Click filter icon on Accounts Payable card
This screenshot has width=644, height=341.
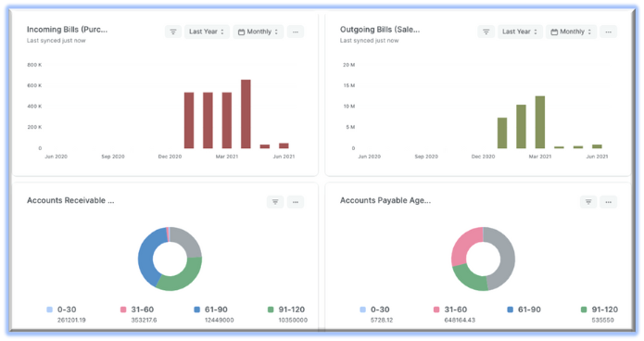point(588,202)
